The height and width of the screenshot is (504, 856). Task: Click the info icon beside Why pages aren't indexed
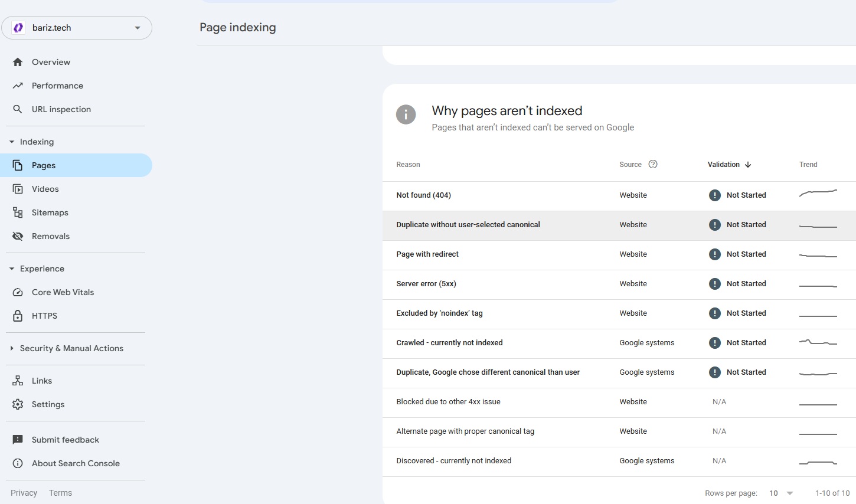(x=406, y=114)
